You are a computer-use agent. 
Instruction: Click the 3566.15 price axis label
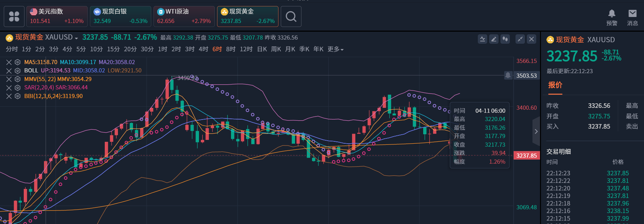click(526, 61)
